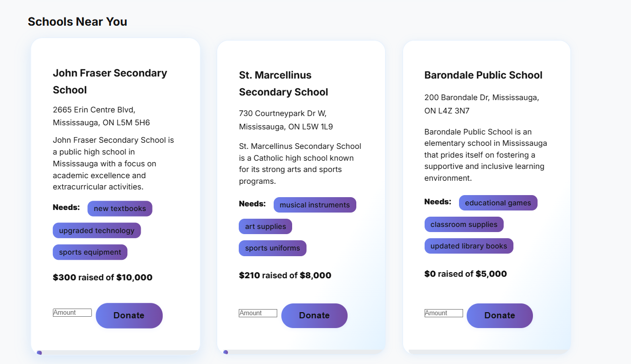Click Donate button for Barondale Public School
Image resolution: width=631 pixels, height=364 pixels.
(500, 315)
